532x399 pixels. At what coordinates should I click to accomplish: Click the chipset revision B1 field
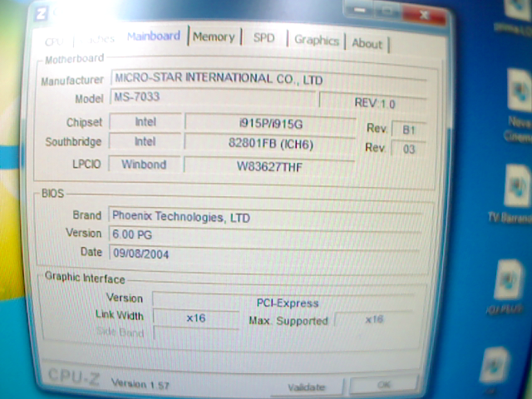[408, 130]
